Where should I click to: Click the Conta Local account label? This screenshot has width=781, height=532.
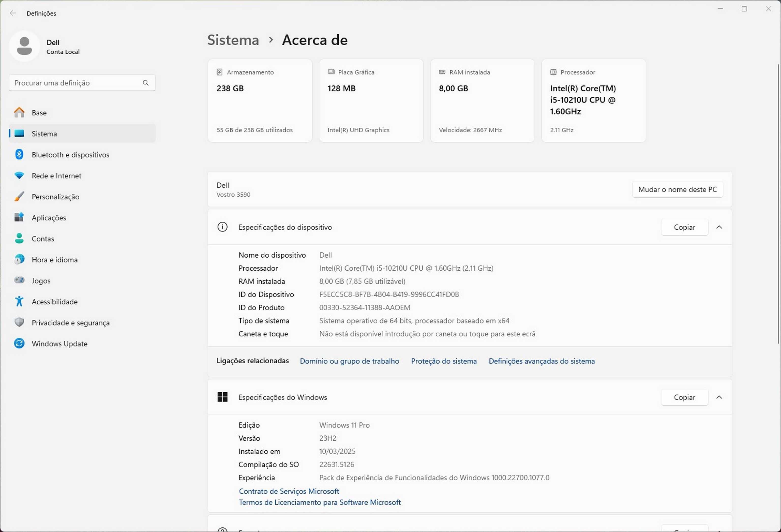tap(63, 52)
